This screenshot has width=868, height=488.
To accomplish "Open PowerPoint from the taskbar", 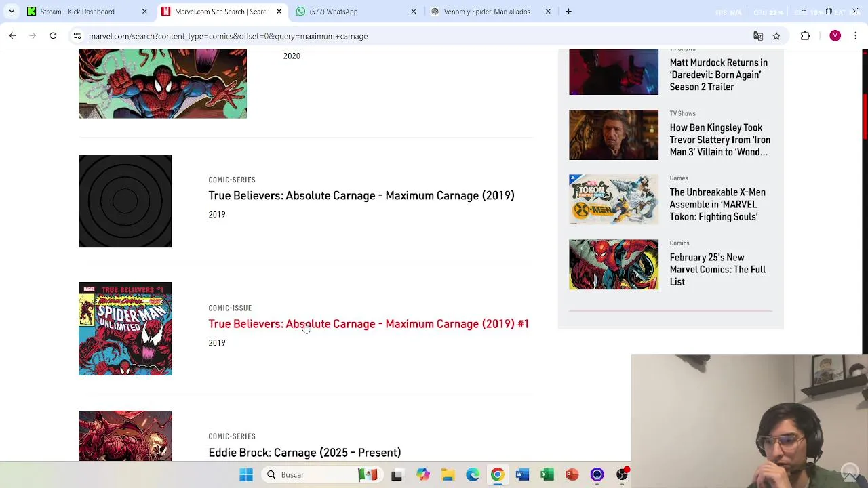I will click(x=572, y=475).
